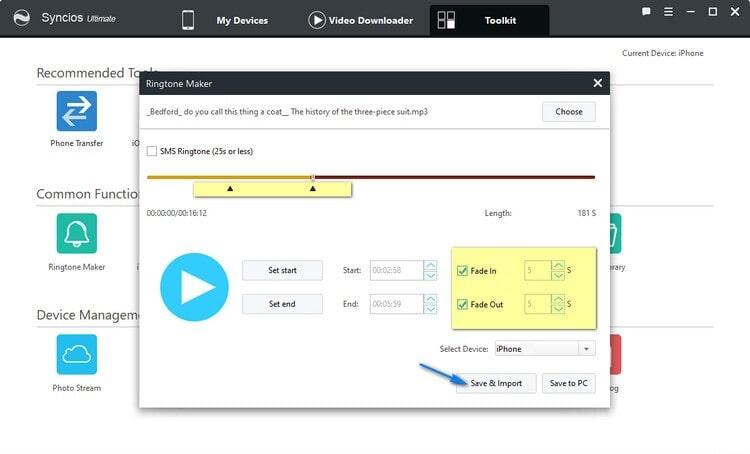Open the Ringtone Maker tool icon
This screenshot has height=454, width=750.
76,234
